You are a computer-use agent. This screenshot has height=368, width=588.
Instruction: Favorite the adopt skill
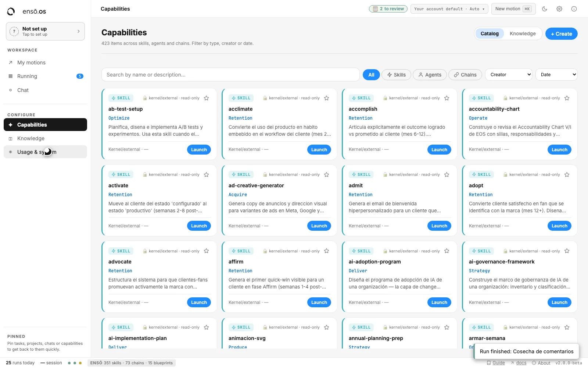567,175
